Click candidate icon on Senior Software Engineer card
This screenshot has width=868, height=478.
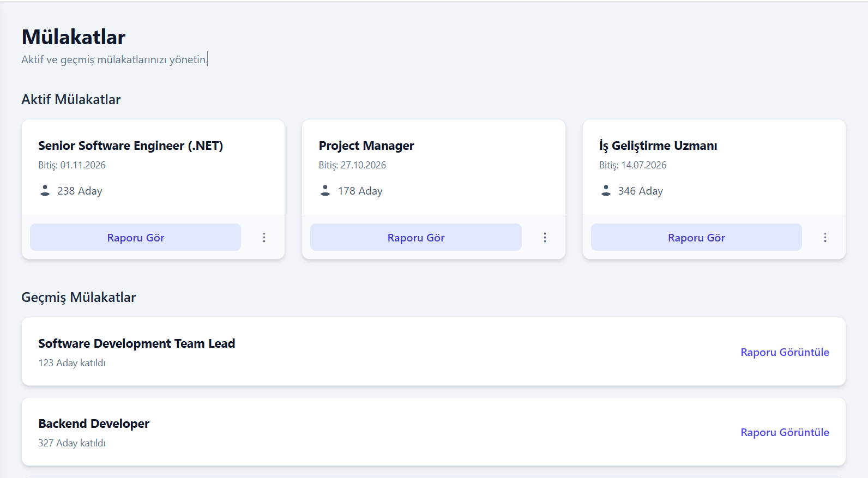(x=45, y=190)
